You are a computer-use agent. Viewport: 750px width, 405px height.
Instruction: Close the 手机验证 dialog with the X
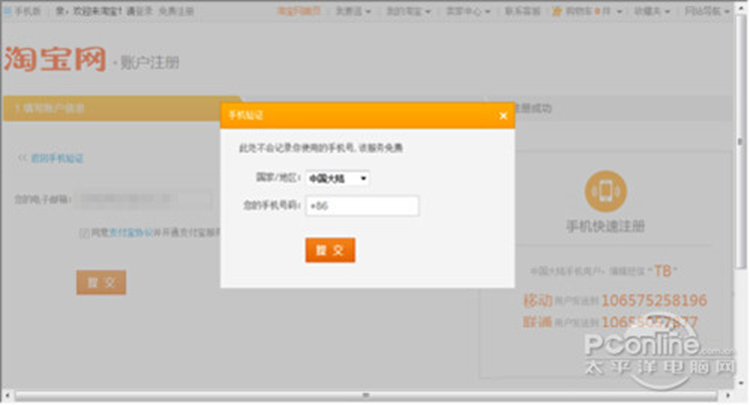[503, 116]
